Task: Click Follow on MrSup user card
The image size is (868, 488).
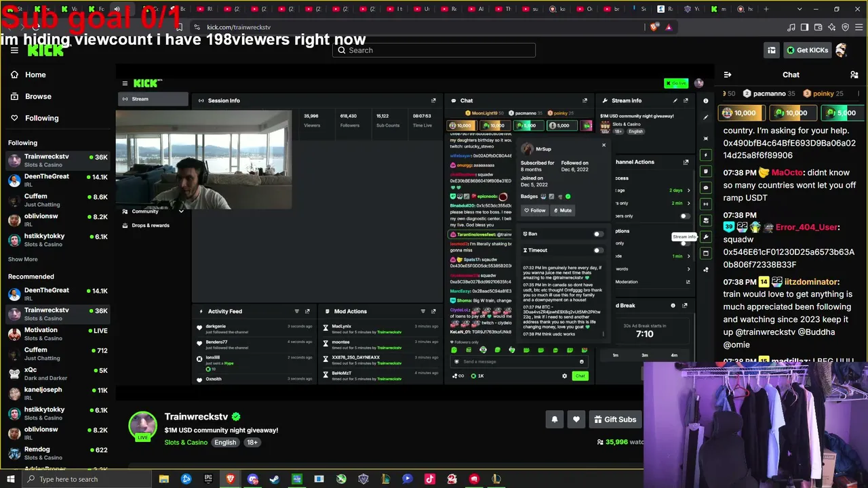Action: 535,210
